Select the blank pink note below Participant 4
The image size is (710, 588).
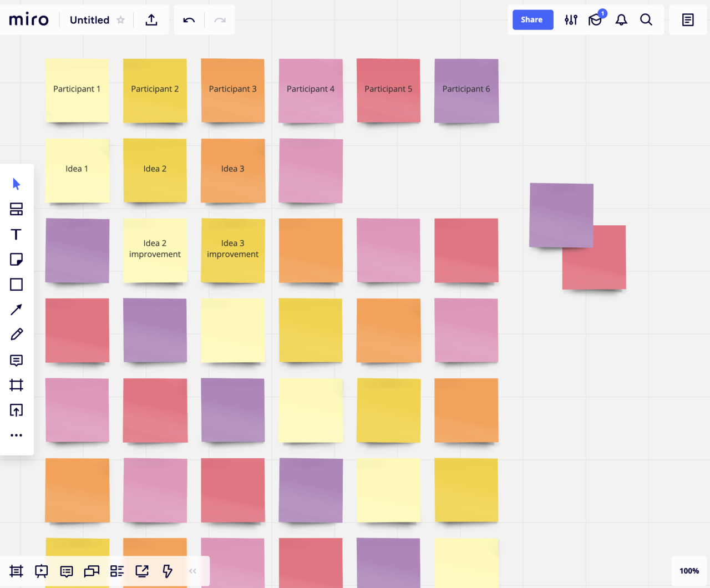[311, 170]
